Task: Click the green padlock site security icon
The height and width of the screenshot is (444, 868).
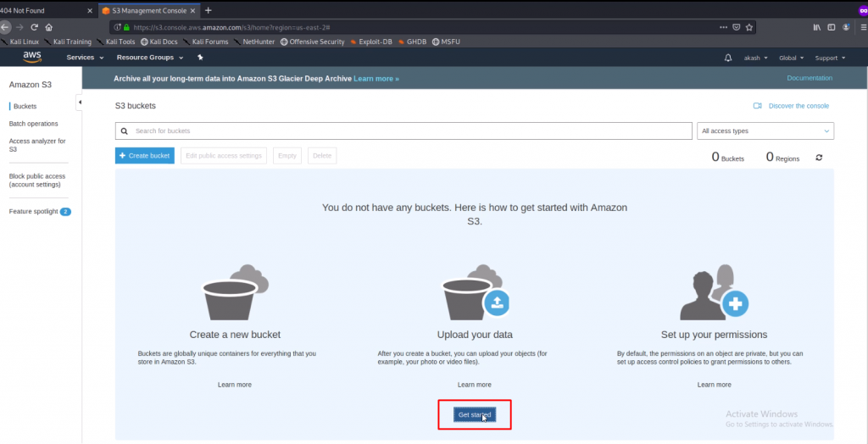Action: pos(126,27)
